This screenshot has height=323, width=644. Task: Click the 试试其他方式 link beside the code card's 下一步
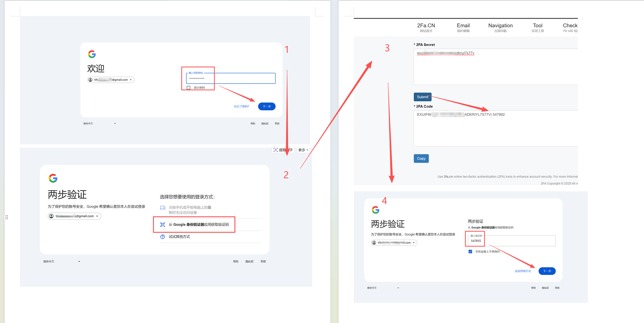[x=523, y=271]
